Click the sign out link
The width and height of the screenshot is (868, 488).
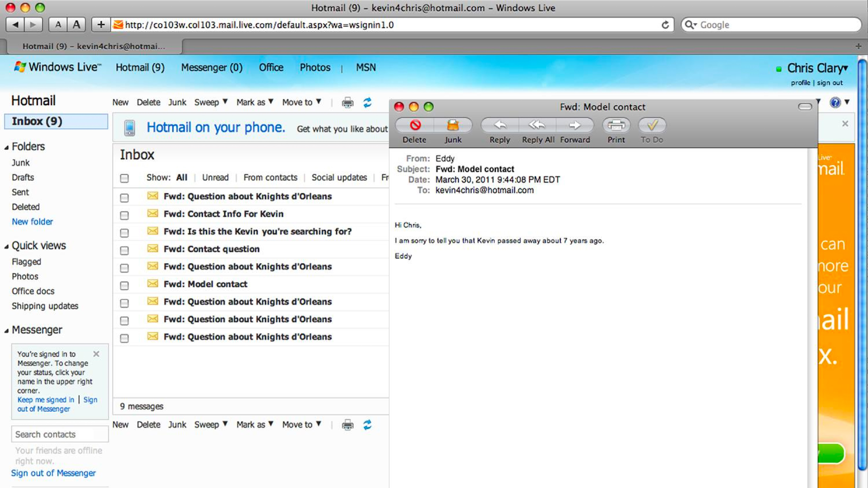click(830, 83)
